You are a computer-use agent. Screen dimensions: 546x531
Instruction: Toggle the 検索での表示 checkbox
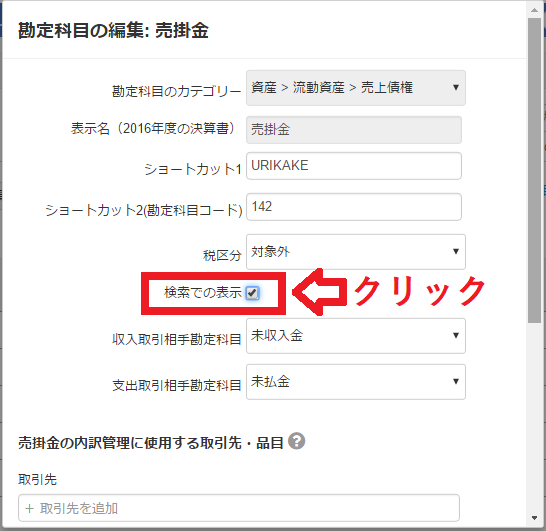click(x=252, y=293)
